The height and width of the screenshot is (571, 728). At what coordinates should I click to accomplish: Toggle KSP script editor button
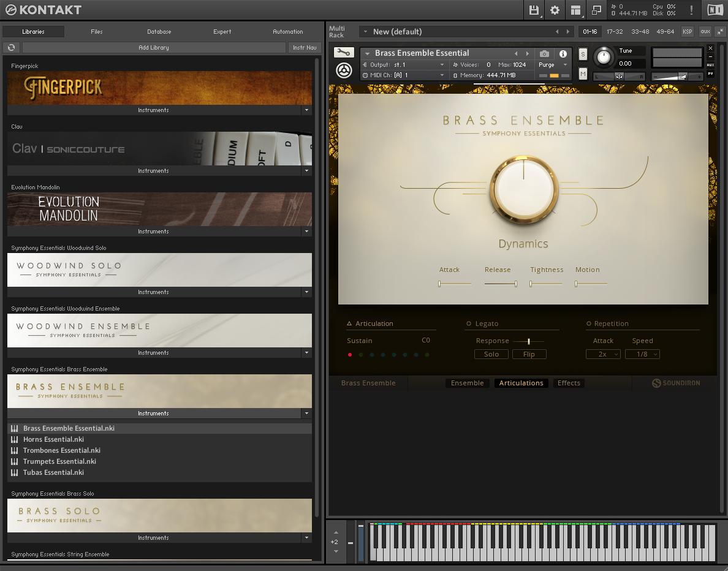pyautogui.click(x=687, y=32)
